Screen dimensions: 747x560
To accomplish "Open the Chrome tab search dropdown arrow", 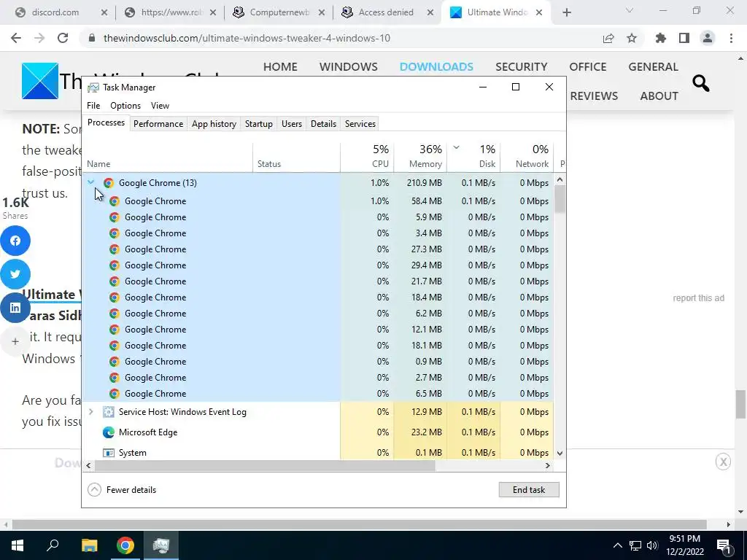I will (630, 10).
